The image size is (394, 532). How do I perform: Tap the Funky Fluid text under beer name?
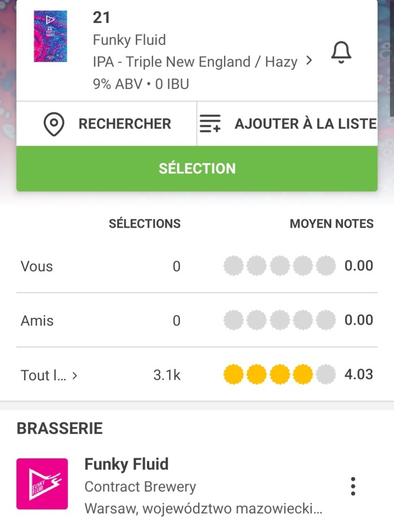129,40
